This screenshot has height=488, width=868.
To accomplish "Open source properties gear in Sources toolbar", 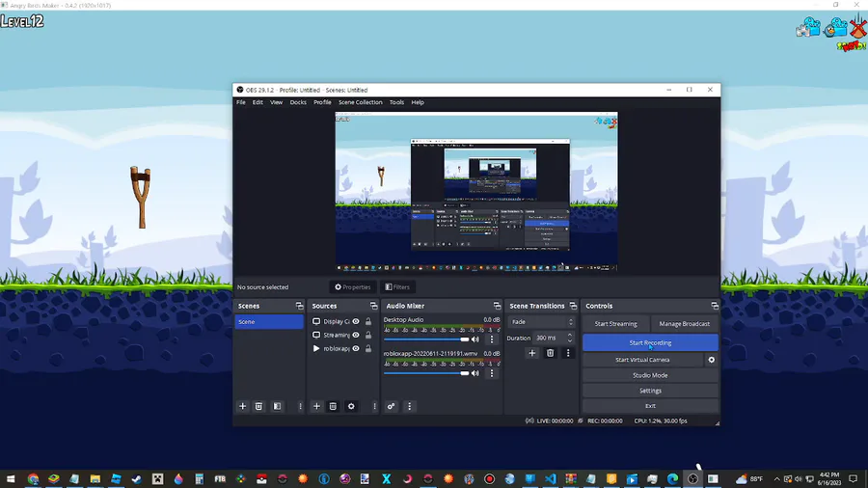I will (x=351, y=406).
